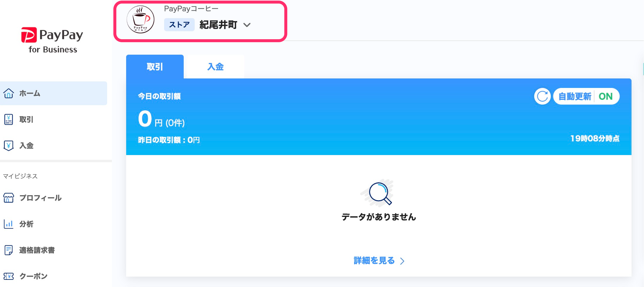The height and width of the screenshot is (287, 644).
Task: Click the 適格請求書 document icon
Action: click(x=9, y=250)
